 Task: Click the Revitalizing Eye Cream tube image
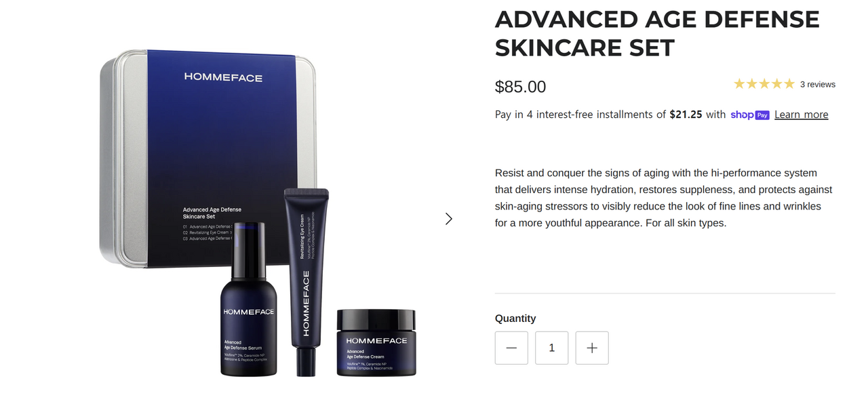tap(305, 282)
